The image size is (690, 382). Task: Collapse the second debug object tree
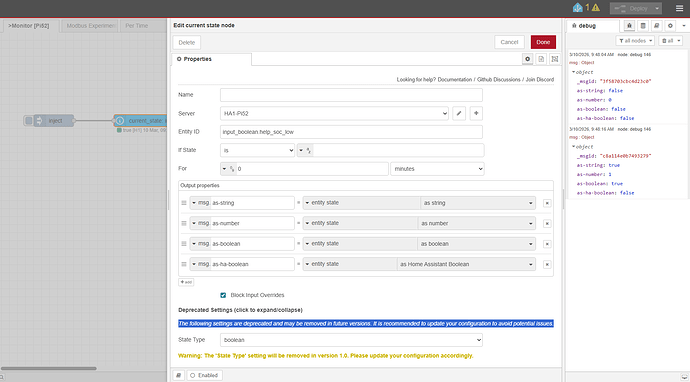[573, 147]
